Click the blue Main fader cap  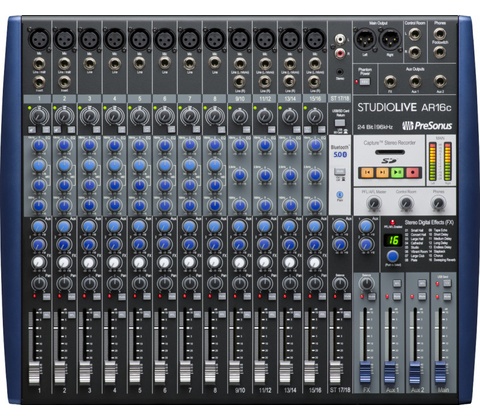(441, 372)
